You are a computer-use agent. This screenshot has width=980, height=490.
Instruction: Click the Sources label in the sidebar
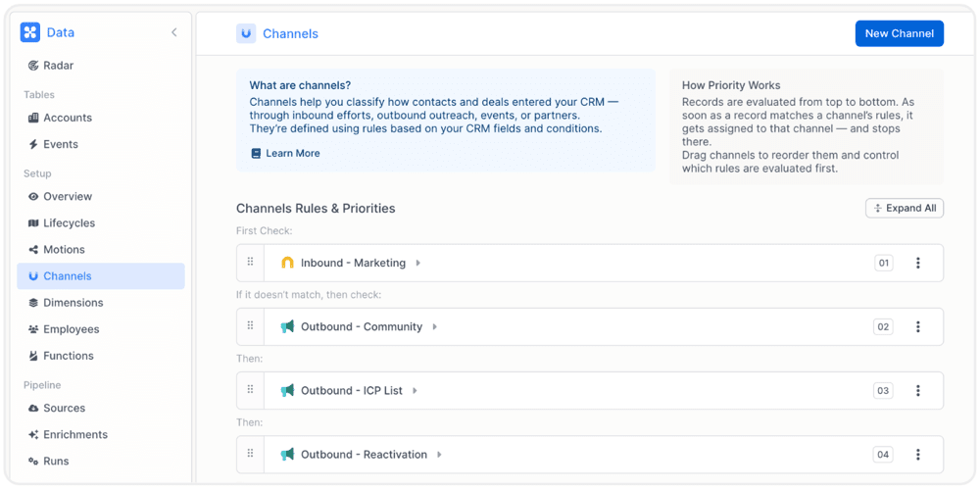pos(65,408)
